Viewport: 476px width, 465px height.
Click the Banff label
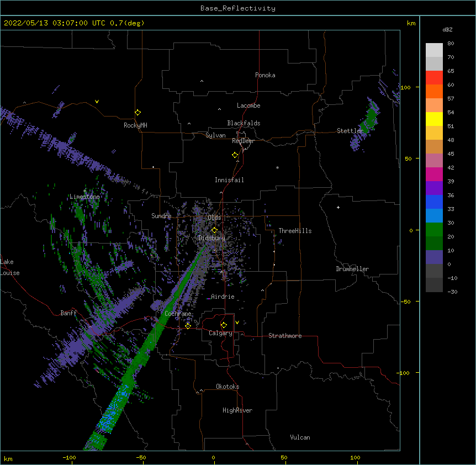tap(68, 313)
